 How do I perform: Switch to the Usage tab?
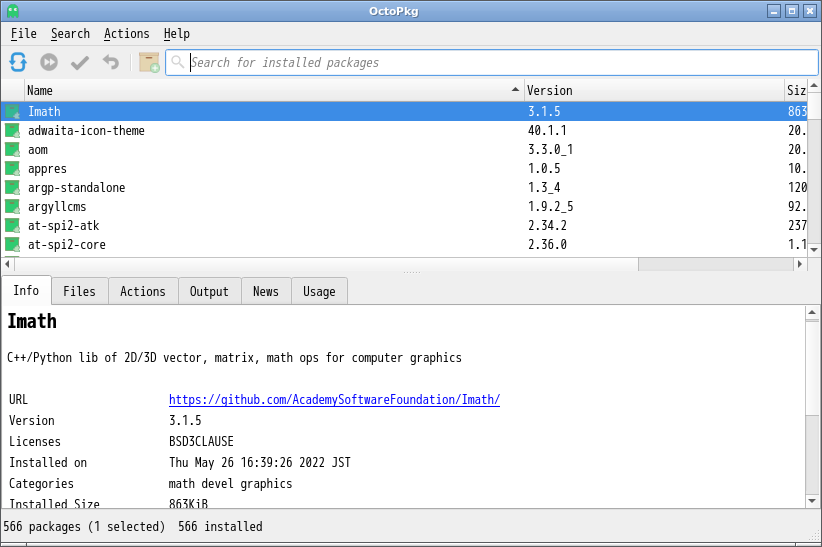(x=319, y=291)
